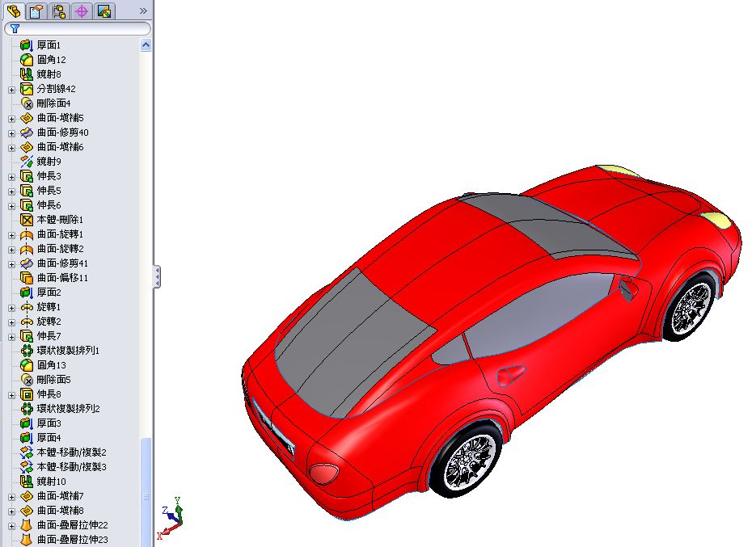Open the DisplayManager appearance icon
Image resolution: width=756 pixels, height=547 pixels.
[x=103, y=11]
